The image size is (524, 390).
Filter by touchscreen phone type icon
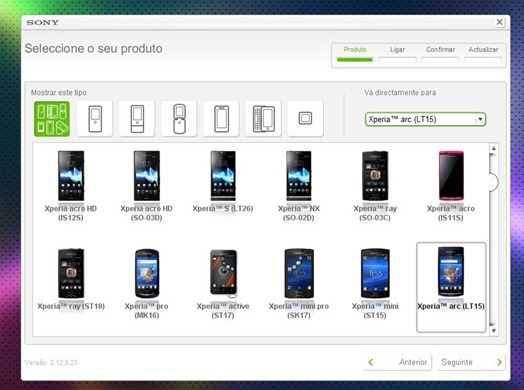coord(221,119)
